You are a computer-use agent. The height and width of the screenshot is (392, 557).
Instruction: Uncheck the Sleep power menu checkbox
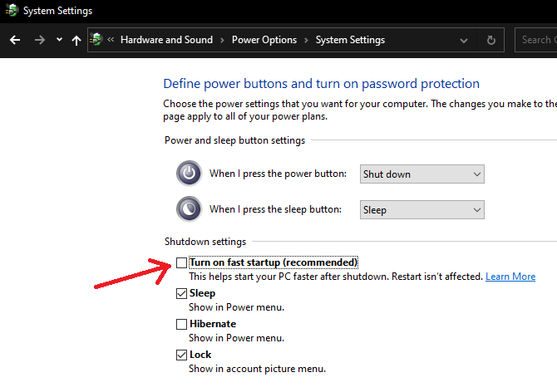point(181,293)
